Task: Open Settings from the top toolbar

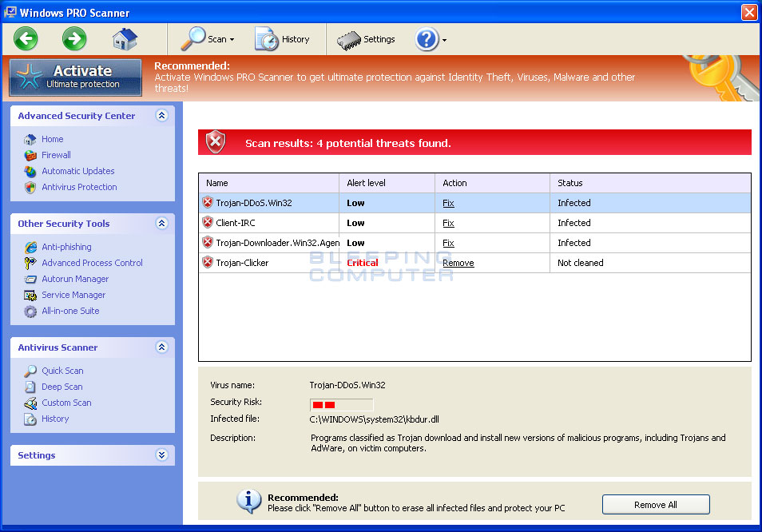Action: (367, 38)
